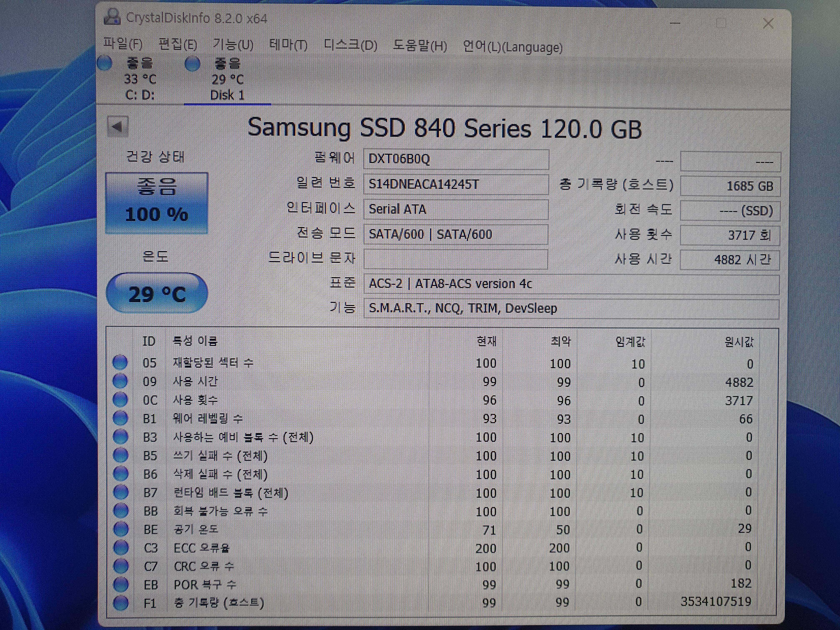The height and width of the screenshot is (630, 840).
Task: Click status icon for attribute B3
Action: click(x=121, y=437)
